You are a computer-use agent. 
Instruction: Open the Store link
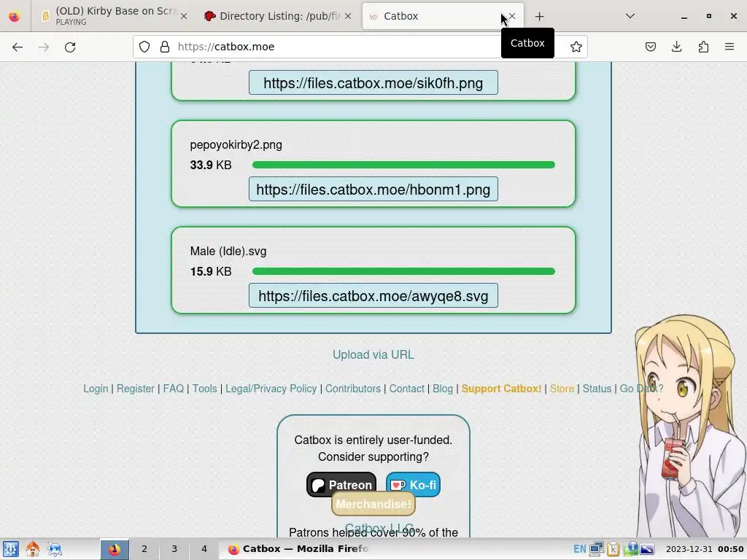tap(562, 389)
